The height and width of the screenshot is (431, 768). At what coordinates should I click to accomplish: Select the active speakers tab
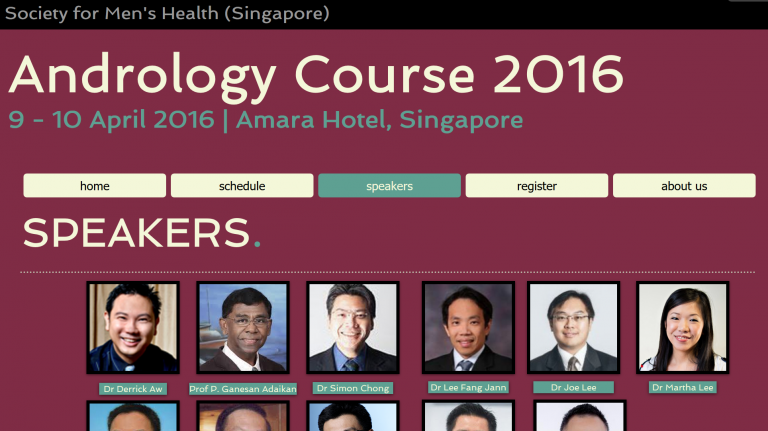coord(389,186)
